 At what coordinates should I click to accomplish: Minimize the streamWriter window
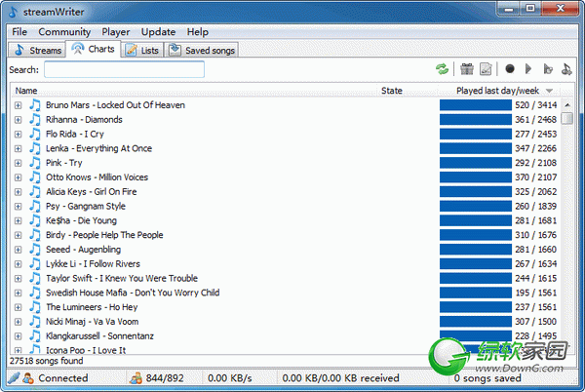click(509, 8)
